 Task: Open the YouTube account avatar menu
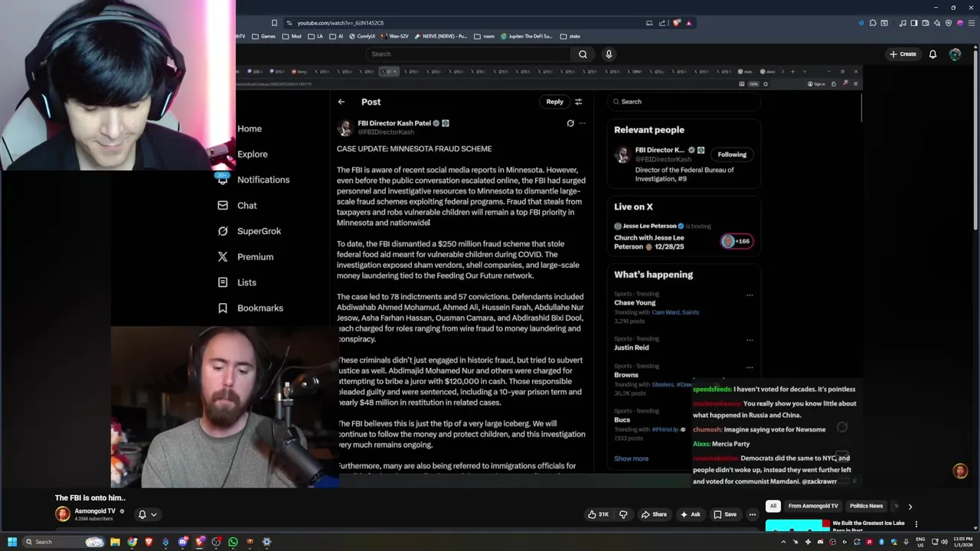coord(955,54)
